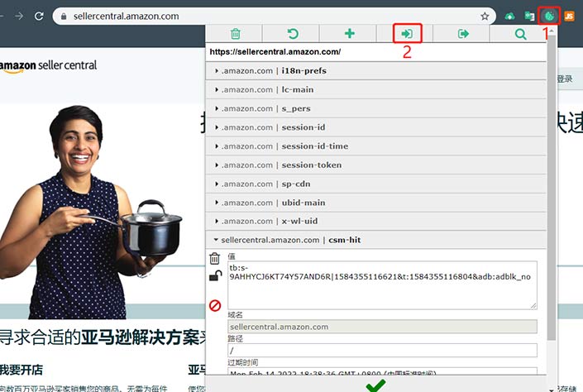
Task: Delete the csm-hit cookie with trash icon
Action: 215,259
